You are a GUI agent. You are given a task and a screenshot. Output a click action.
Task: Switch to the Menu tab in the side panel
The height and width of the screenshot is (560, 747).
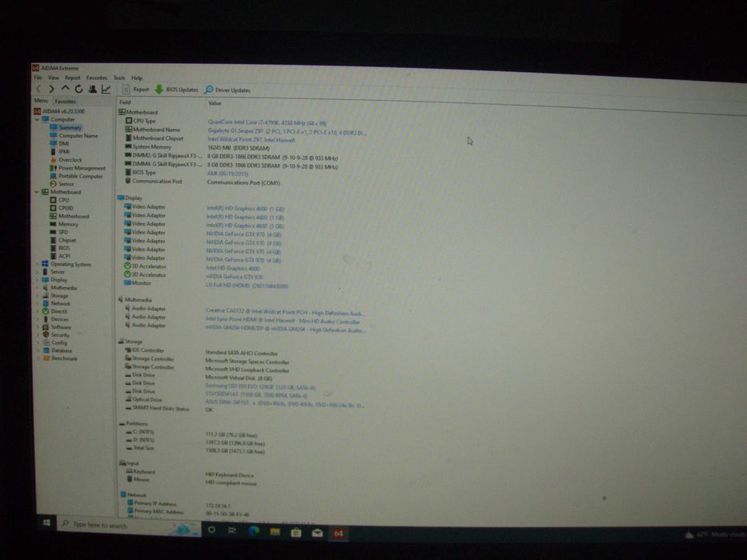41,101
